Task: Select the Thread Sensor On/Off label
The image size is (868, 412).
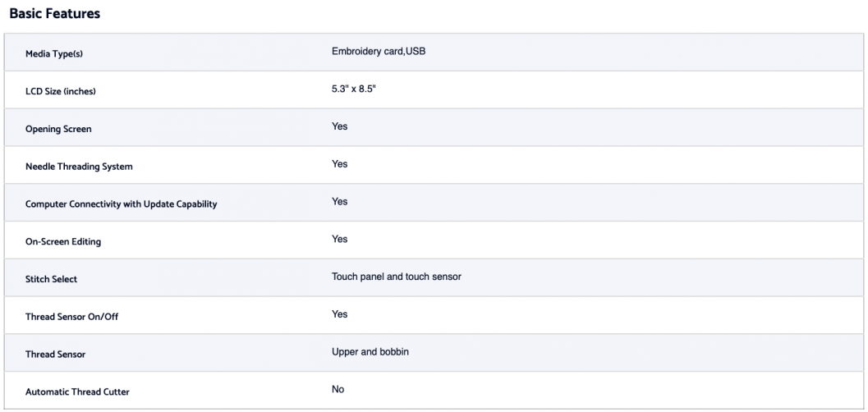Action: tap(72, 317)
